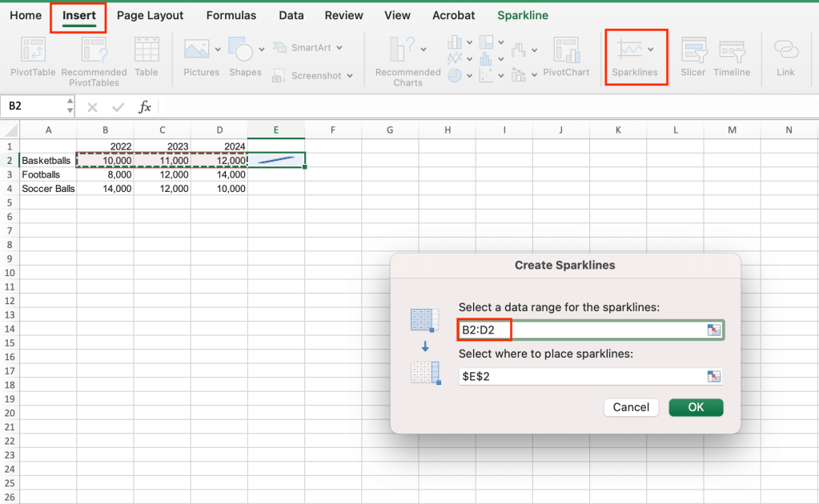
Task: Expand the column chart dropdown arrow
Action: (470, 42)
